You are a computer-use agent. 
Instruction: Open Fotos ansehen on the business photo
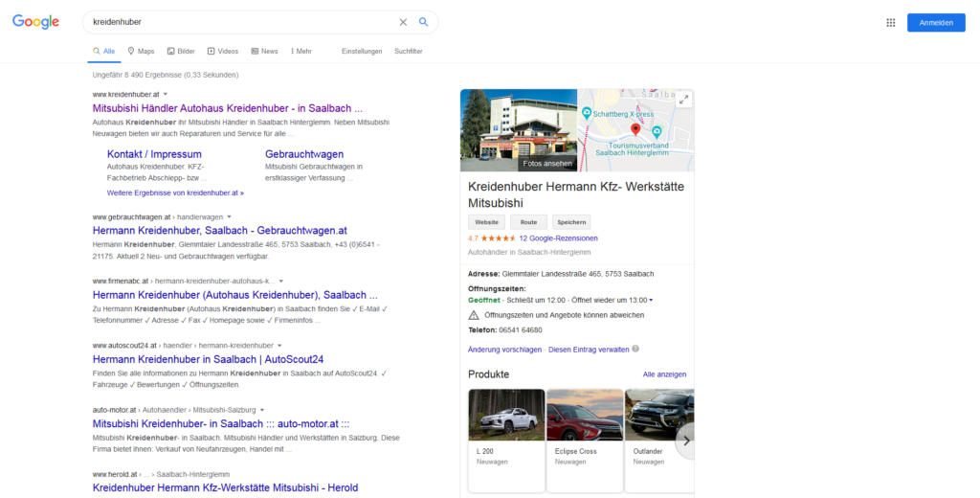click(x=547, y=164)
